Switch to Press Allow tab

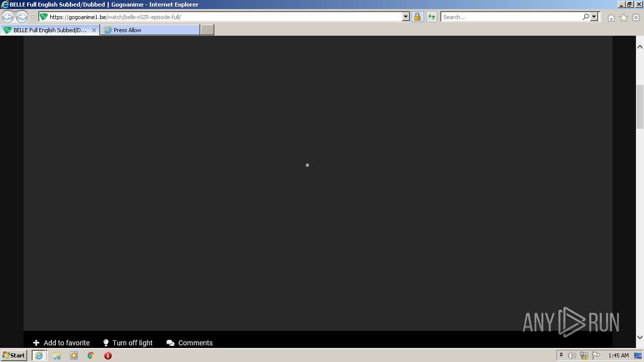(x=150, y=30)
